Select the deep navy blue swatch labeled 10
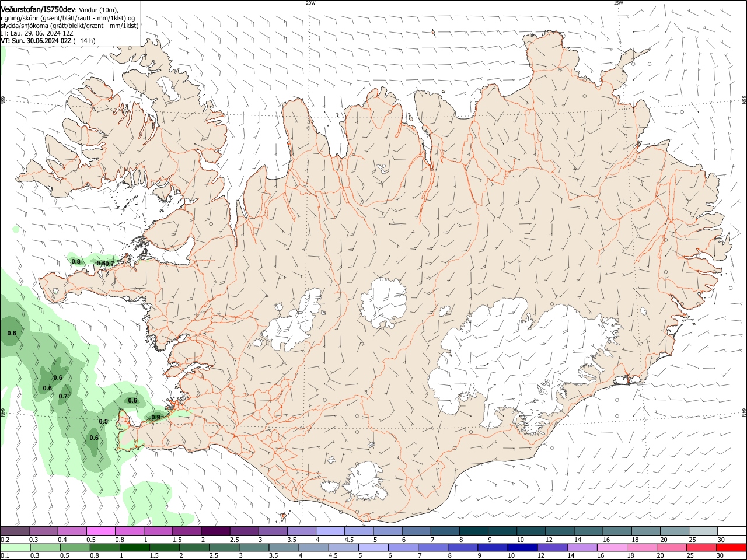747x560 pixels. click(x=522, y=547)
